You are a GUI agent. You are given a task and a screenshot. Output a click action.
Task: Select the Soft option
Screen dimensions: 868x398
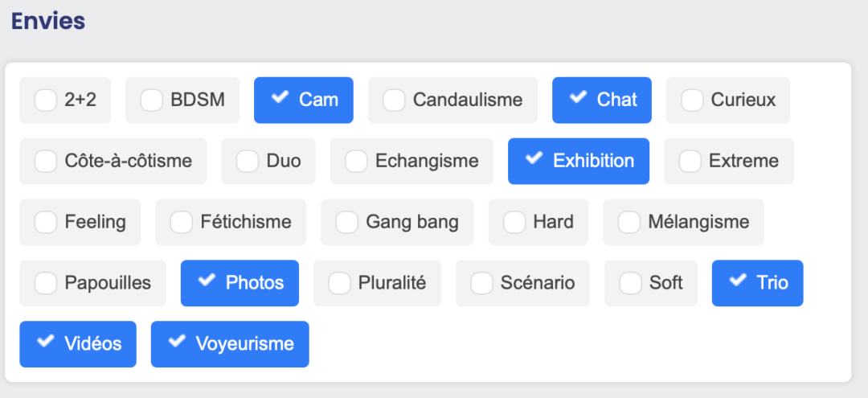pos(631,284)
